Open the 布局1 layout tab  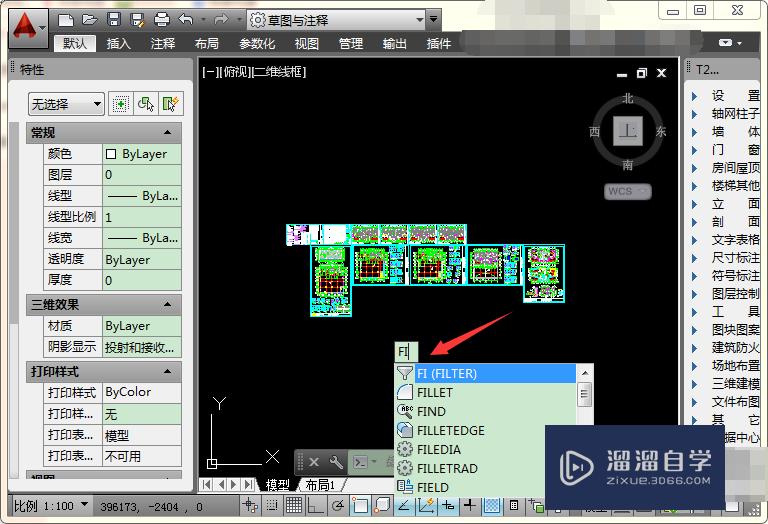(320, 485)
